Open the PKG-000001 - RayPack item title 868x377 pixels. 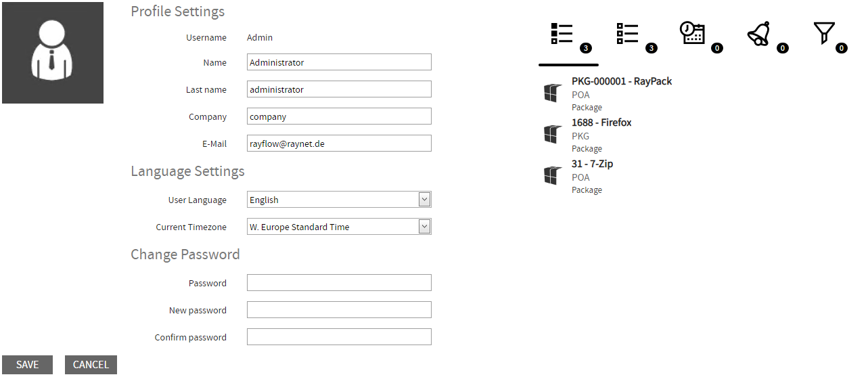point(621,81)
